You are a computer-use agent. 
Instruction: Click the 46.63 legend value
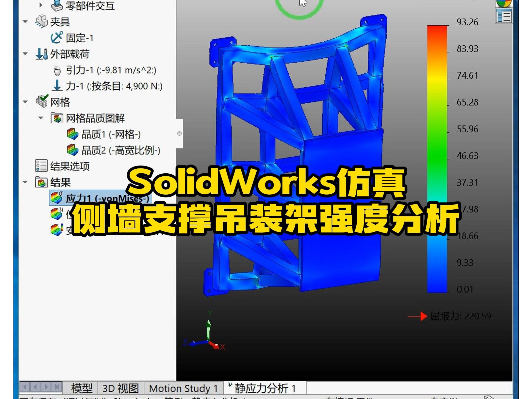point(467,156)
